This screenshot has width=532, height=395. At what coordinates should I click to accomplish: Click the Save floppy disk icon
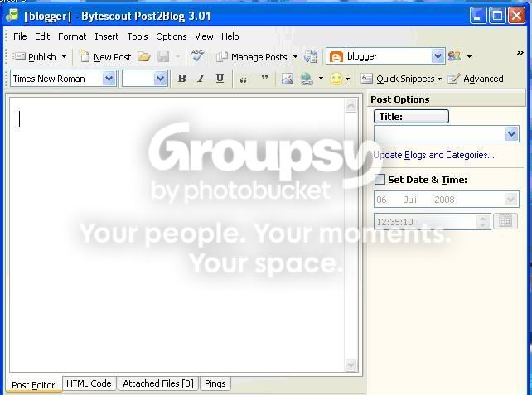[x=163, y=57]
